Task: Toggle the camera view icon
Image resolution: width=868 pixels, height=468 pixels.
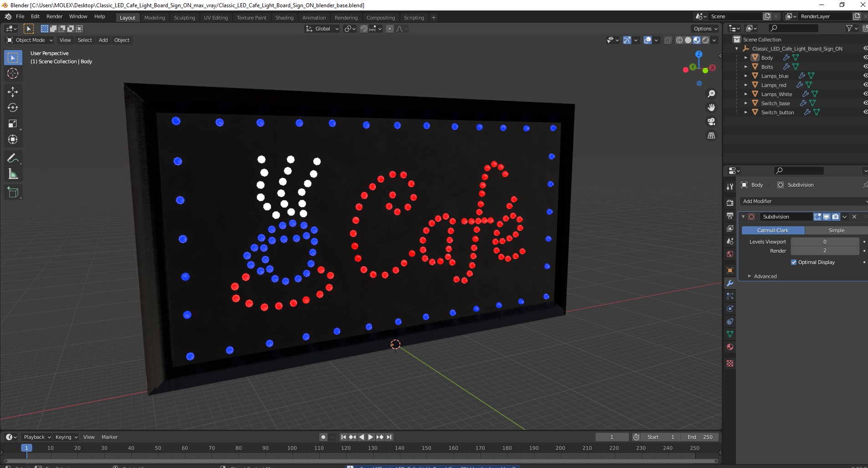Action: pos(711,122)
